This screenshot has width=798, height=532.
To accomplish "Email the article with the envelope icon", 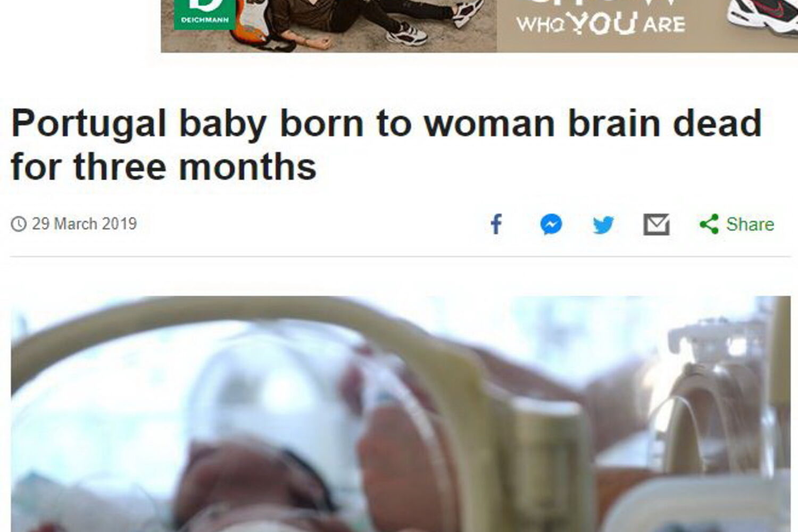I will (656, 225).
